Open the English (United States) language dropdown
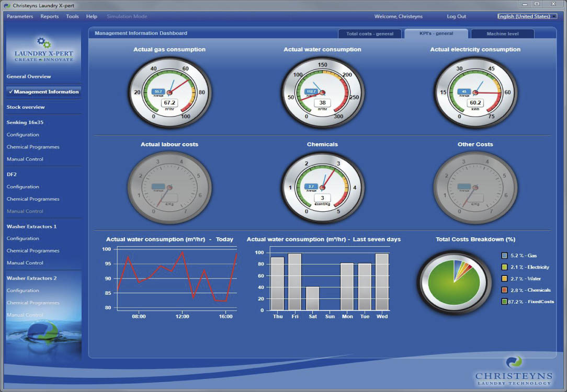 [527, 16]
